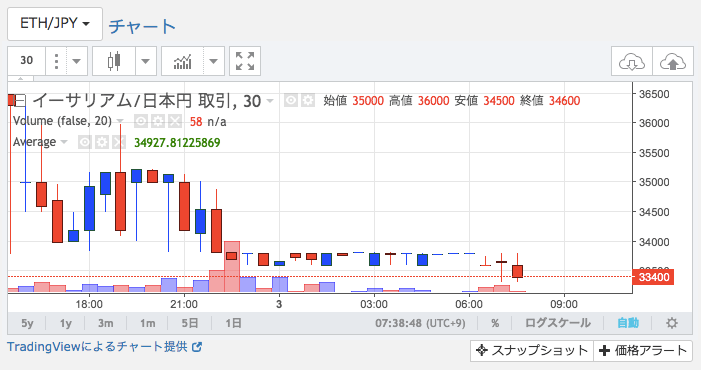The height and width of the screenshot is (370, 701).
Task: Toggle Volume indicator visibility eye
Action: coord(141,121)
